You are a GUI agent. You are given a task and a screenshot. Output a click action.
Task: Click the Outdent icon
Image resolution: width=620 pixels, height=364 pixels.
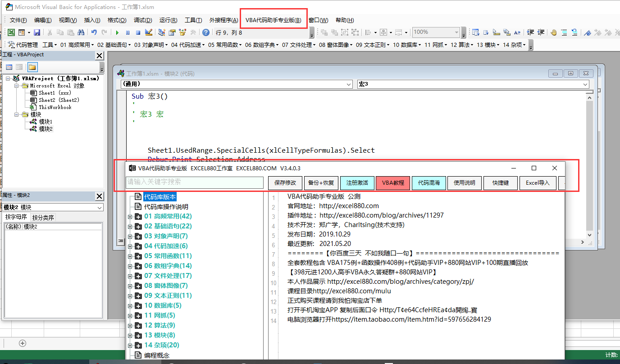541,32
